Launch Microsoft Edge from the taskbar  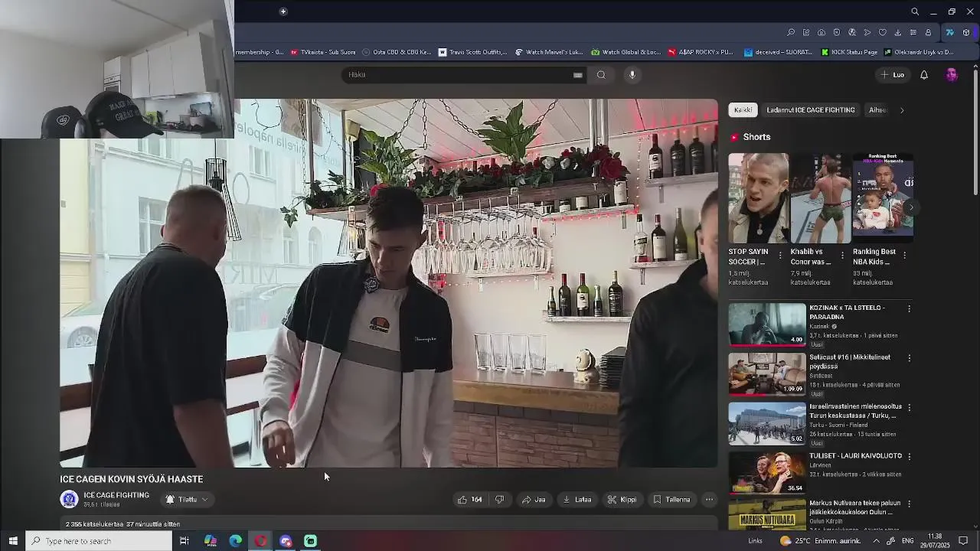click(236, 541)
